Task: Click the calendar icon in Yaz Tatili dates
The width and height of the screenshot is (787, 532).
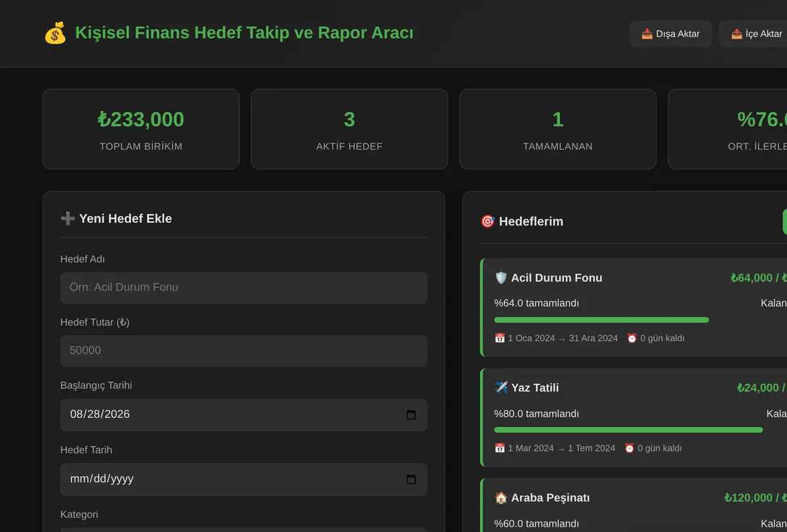Action: click(x=500, y=448)
